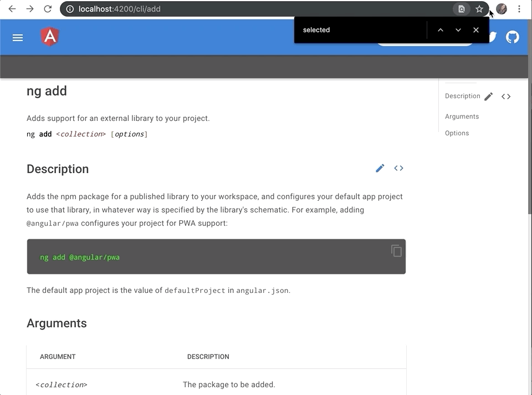Close the find-in-page bar
Screen dimensions: 532x395
[x=476, y=30]
